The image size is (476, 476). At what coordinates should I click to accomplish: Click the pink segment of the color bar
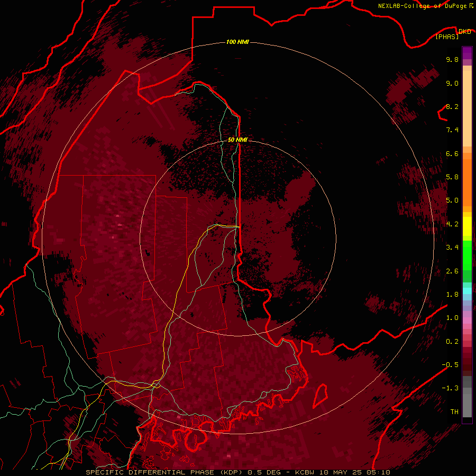pos(467,321)
